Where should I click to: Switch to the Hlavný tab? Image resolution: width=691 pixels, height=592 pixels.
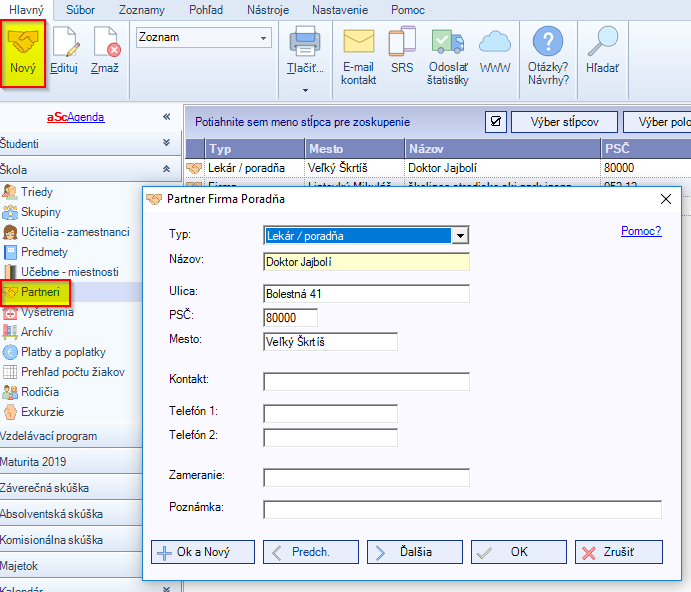[x=26, y=10]
